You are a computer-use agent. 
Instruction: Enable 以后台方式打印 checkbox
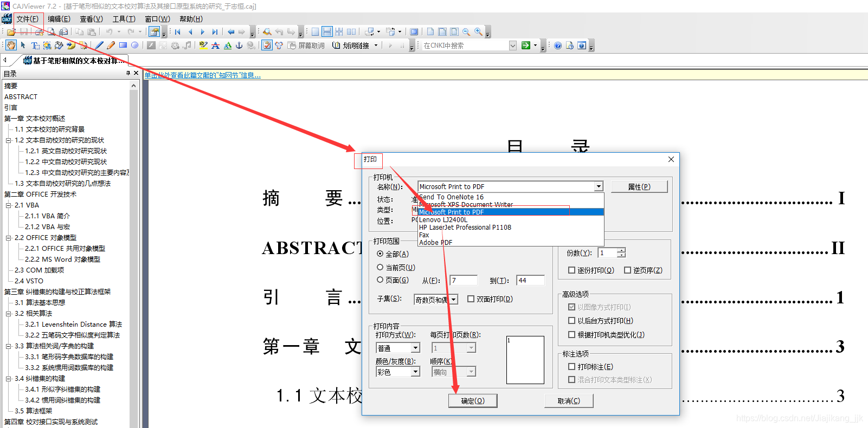coord(571,321)
